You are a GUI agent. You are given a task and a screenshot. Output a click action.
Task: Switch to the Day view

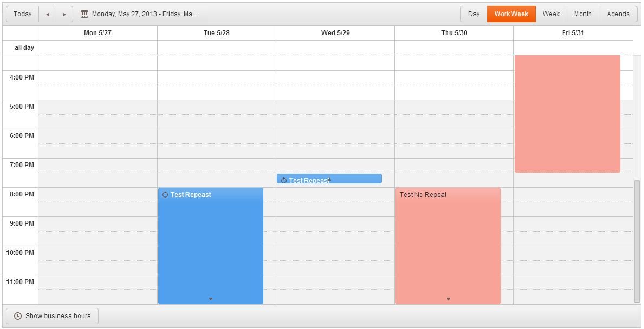(x=473, y=14)
